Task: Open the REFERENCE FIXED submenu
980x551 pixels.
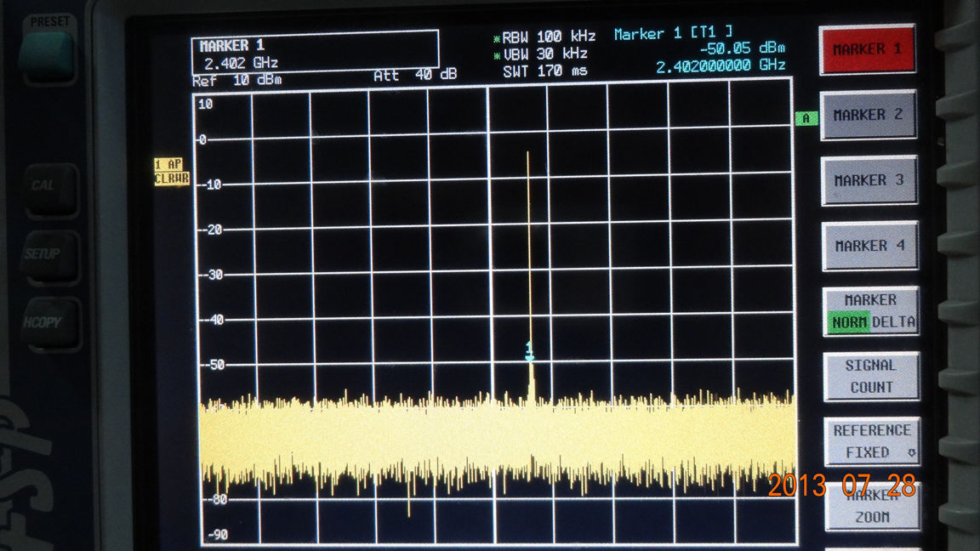Action: coord(872,441)
